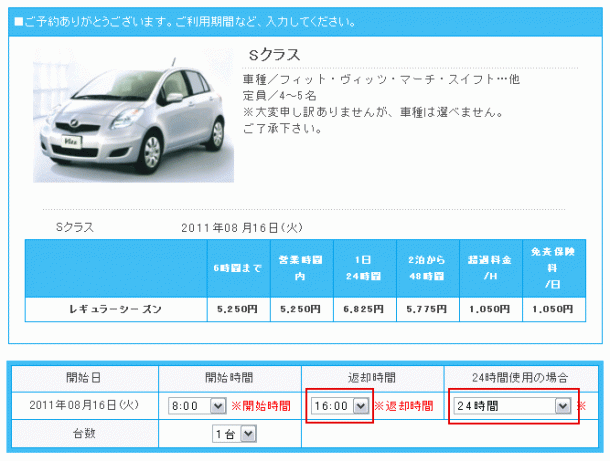The image size is (610, 461).
Task: Click the 6,825円 price cell
Action: (x=365, y=310)
